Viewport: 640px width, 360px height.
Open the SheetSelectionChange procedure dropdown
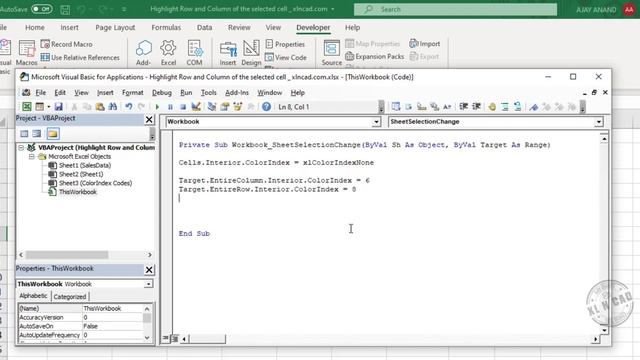[598, 122]
